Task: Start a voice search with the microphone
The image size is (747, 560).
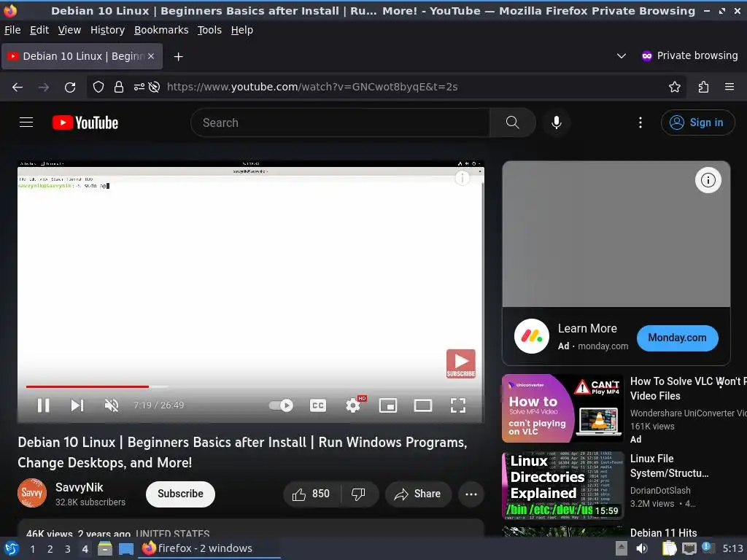Action: [x=556, y=122]
